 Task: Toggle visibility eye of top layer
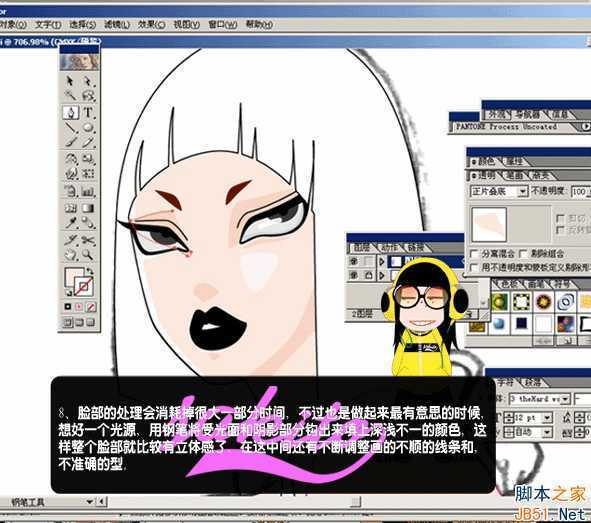click(x=353, y=261)
